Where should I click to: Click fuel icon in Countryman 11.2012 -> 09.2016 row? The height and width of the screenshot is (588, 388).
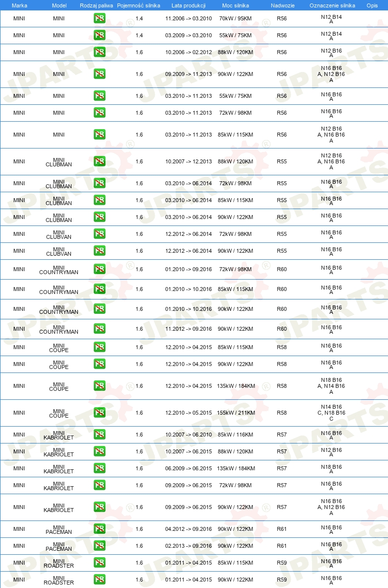coord(99,329)
